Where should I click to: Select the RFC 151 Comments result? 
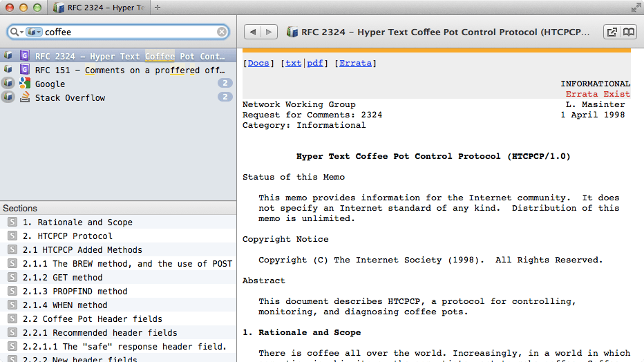118,70
